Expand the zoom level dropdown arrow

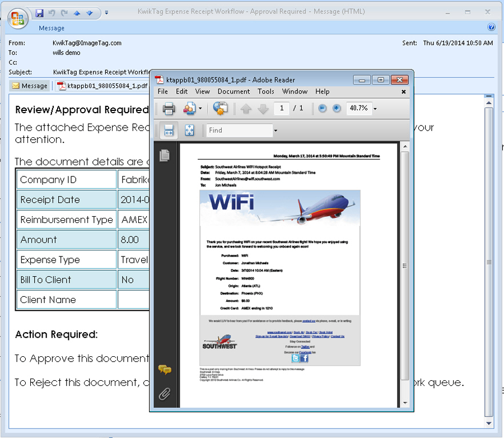point(375,109)
